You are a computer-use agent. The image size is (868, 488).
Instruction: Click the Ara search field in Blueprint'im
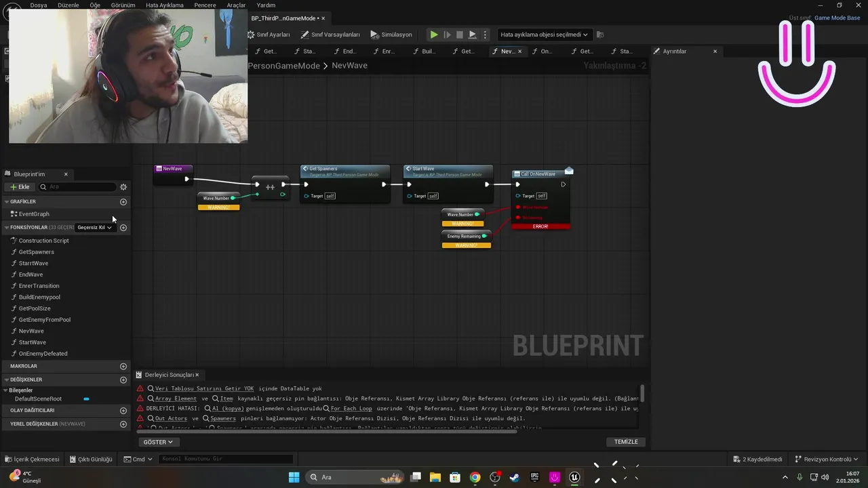click(77, 187)
